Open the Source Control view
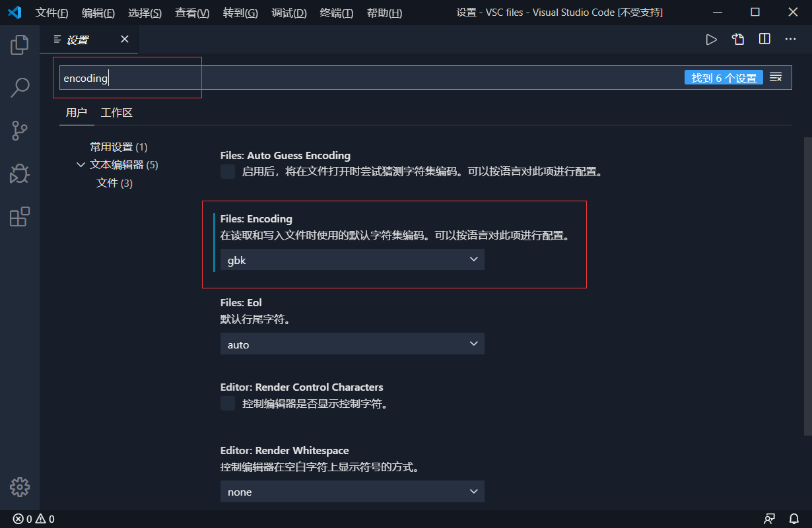 tap(19, 130)
